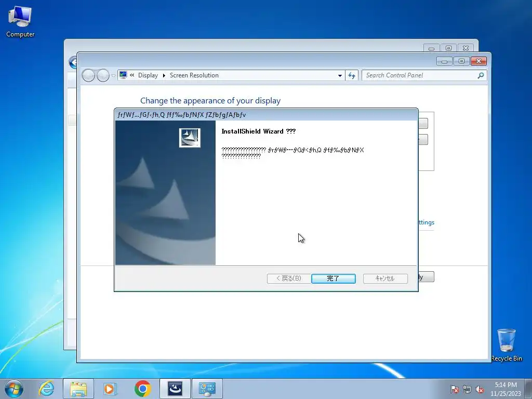
Task: Click the キャンセル cancel button
Action: (x=385, y=278)
